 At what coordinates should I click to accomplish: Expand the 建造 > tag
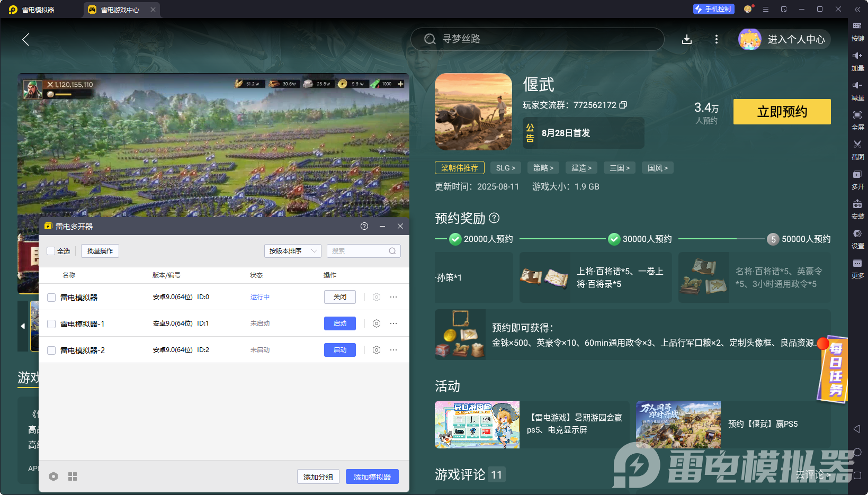(x=581, y=168)
